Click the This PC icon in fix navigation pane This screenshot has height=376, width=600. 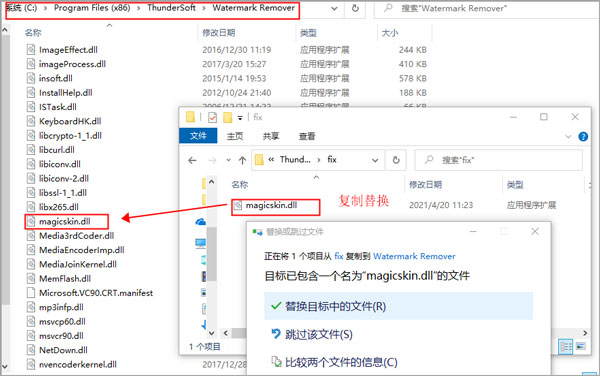201,243
